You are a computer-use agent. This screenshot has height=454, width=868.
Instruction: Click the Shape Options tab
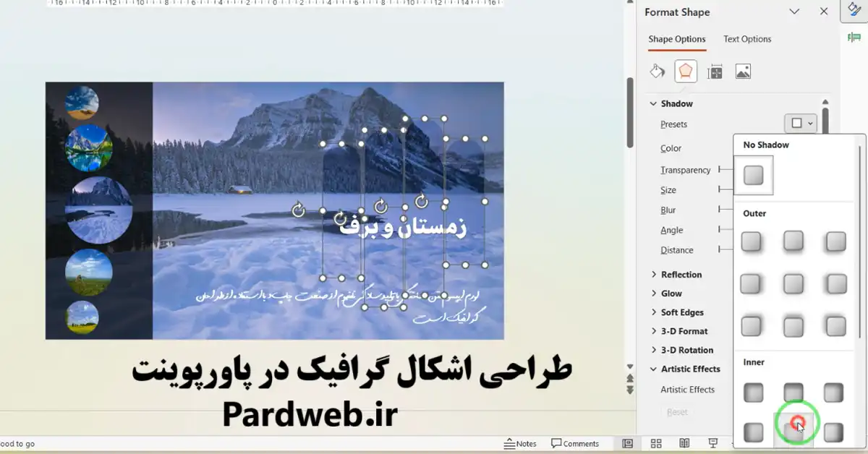676,39
